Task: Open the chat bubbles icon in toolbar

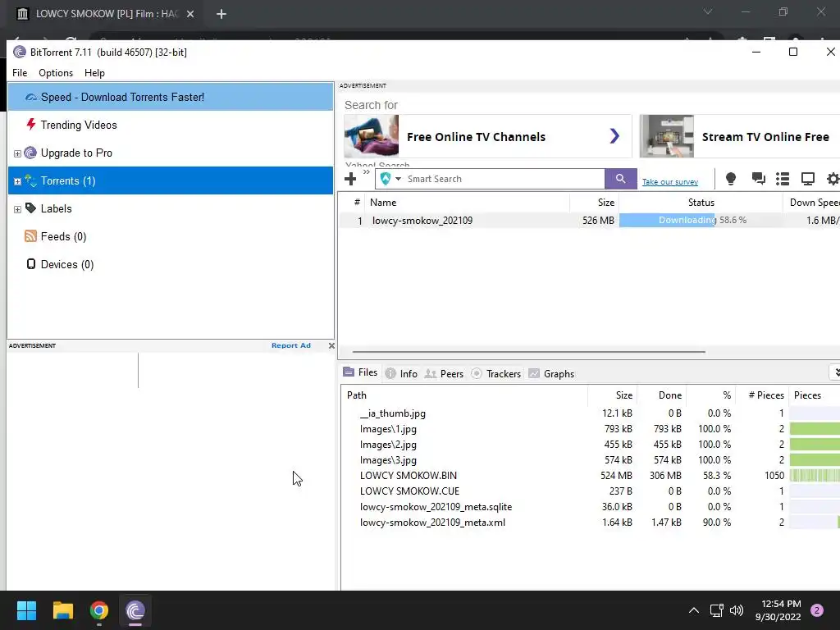Action: coord(758,179)
